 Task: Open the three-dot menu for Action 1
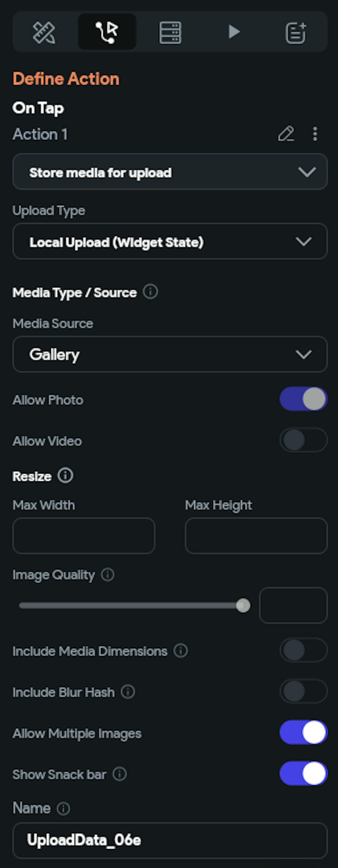tap(315, 134)
